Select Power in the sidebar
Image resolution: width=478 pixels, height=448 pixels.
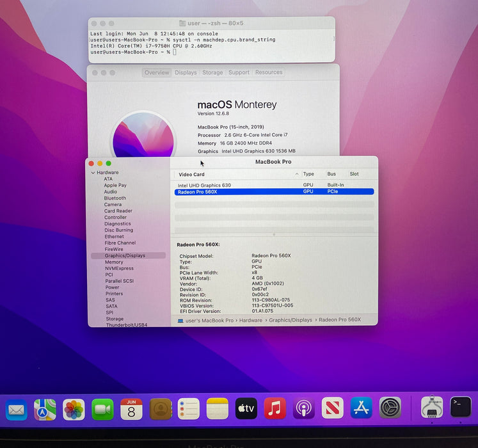click(113, 287)
